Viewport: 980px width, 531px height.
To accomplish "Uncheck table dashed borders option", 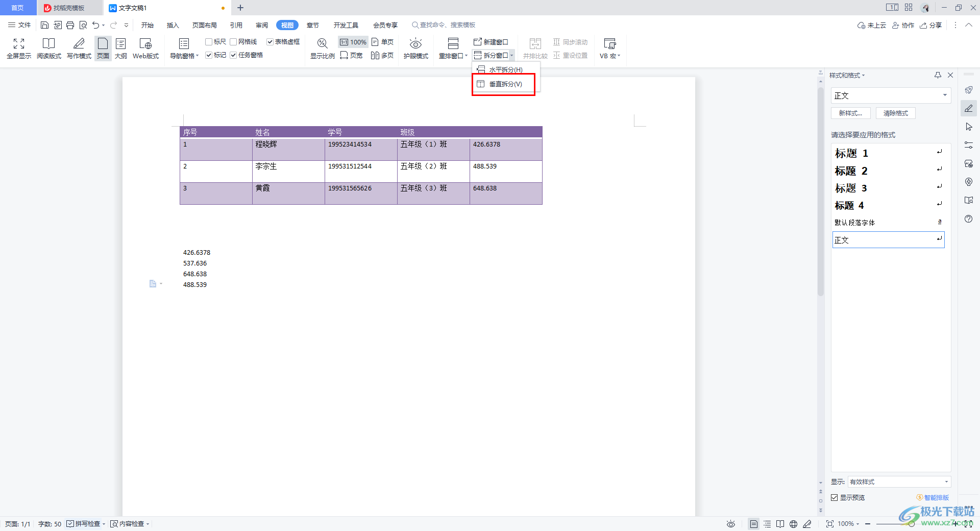I will tap(270, 42).
